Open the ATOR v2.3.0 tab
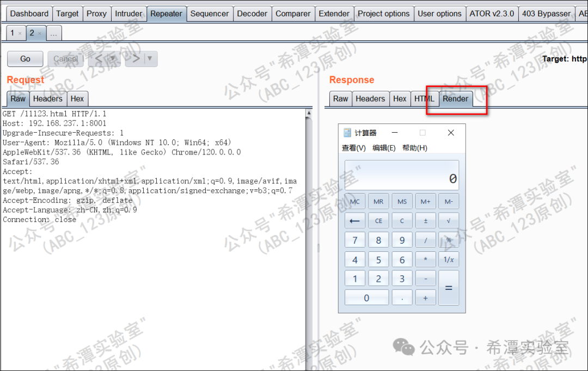 click(492, 14)
